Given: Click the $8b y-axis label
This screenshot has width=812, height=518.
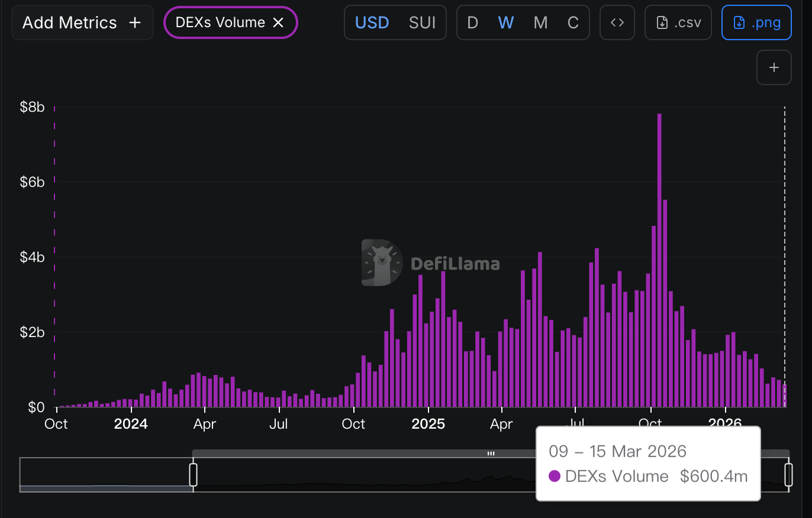Looking at the screenshot, I should click(x=32, y=107).
